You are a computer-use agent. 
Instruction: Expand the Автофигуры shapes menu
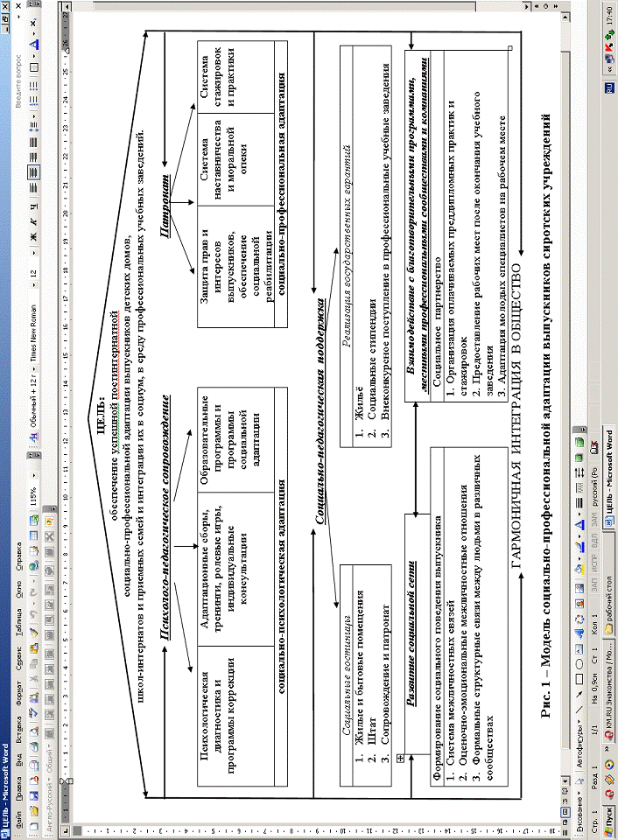point(579,745)
